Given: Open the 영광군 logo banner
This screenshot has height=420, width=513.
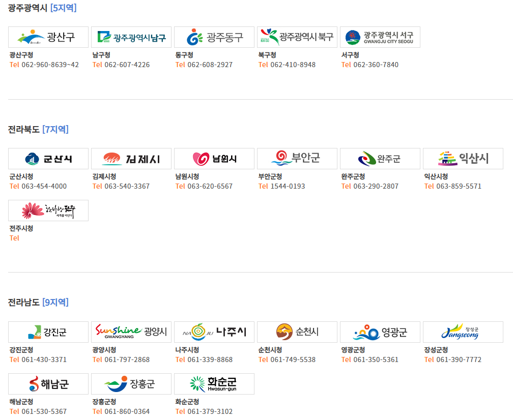Looking at the screenshot, I should (380, 332).
